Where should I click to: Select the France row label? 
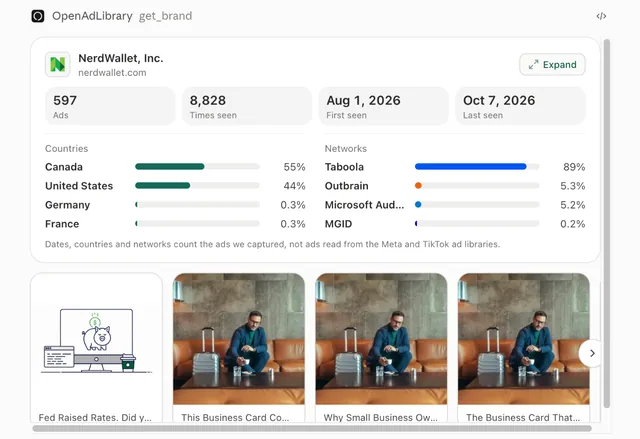coord(62,224)
